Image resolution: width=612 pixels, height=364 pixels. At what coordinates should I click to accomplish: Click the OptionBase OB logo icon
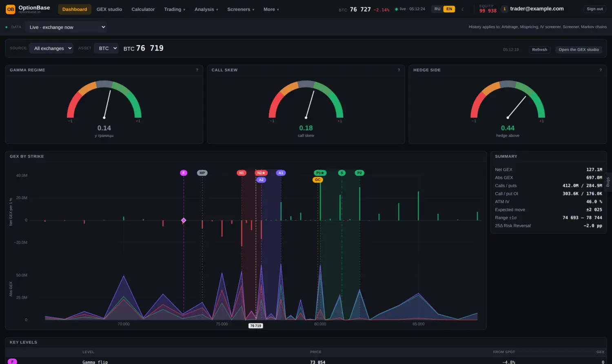point(11,9)
